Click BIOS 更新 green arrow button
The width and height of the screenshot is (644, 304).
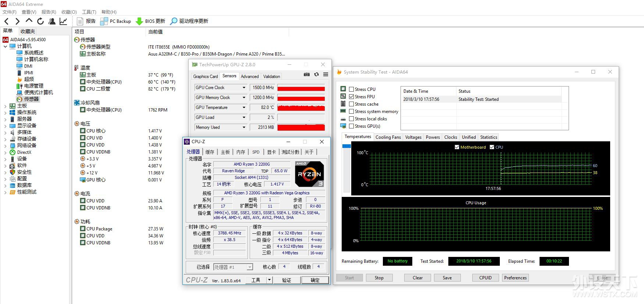[x=150, y=21]
